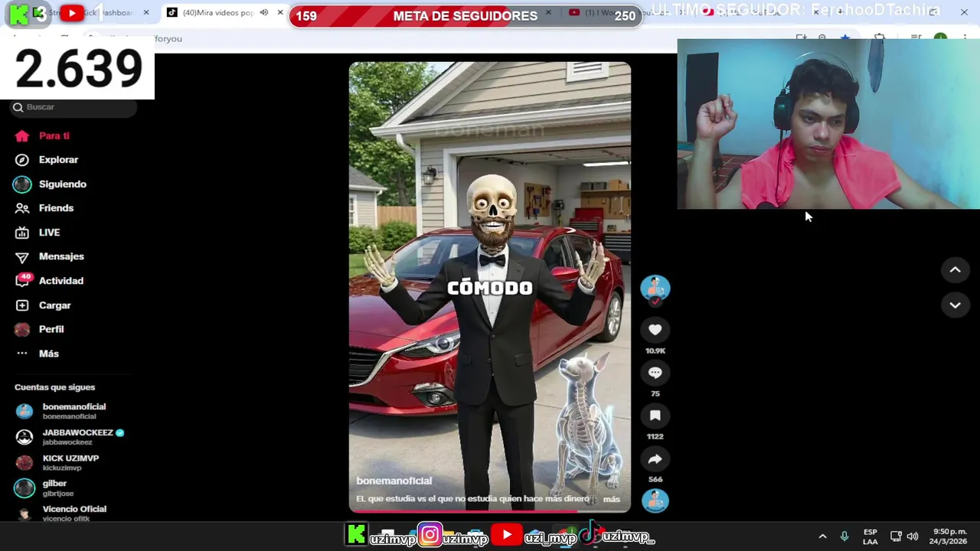Open the Friends section
Image resolution: width=980 pixels, height=551 pixels.
pyautogui.click(x=44, y=208)
